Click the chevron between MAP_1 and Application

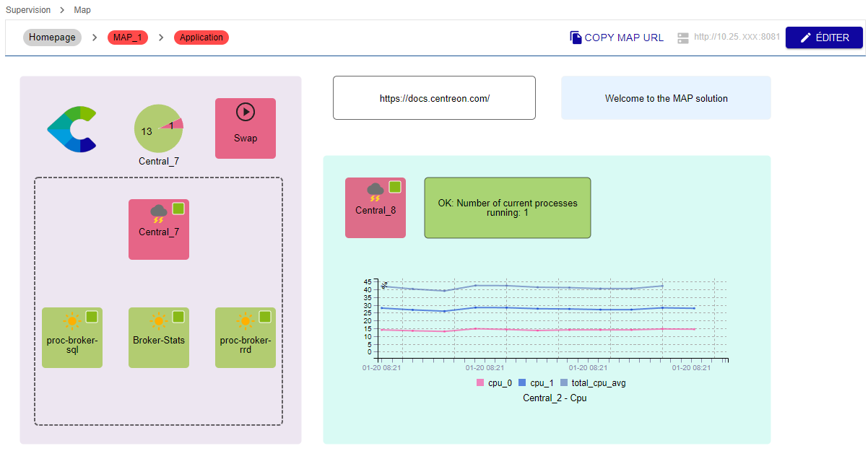coord(161,38)
